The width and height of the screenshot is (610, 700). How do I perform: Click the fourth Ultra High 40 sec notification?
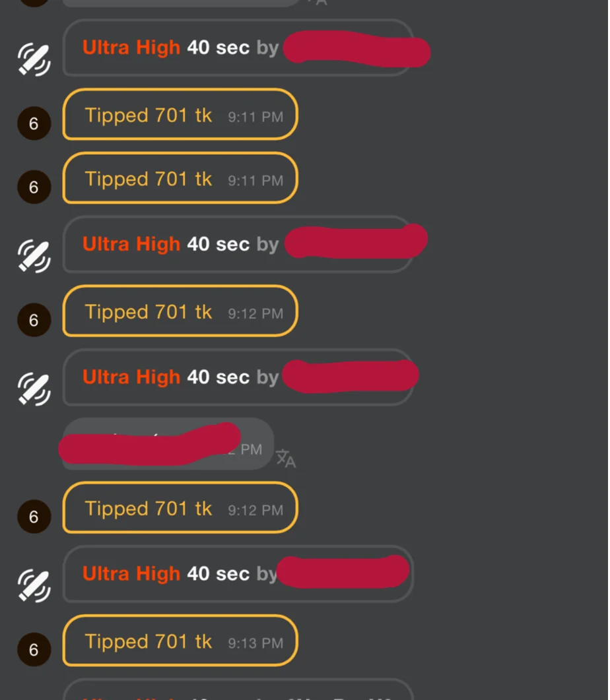238,574
